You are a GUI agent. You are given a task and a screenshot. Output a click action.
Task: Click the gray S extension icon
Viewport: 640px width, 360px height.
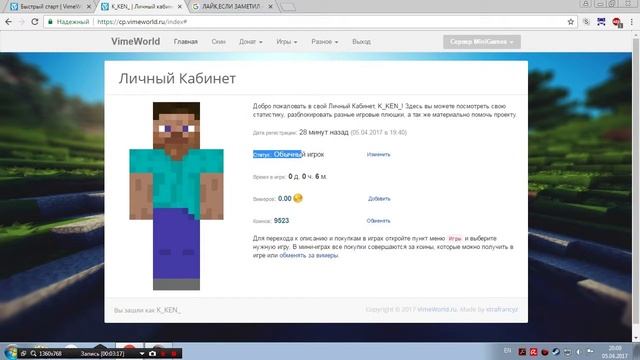[x=587, y=22]
